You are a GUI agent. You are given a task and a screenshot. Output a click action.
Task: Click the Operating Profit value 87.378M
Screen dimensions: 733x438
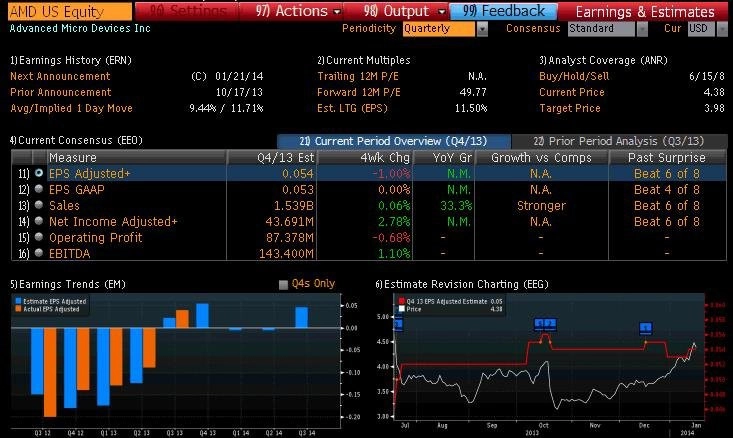(x=289, y=237)
